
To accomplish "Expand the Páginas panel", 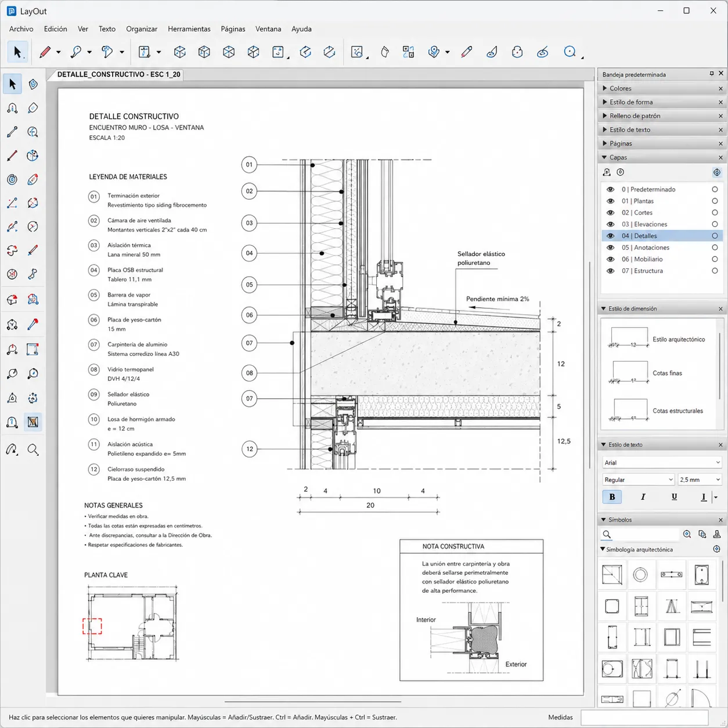I will point(605,143).
